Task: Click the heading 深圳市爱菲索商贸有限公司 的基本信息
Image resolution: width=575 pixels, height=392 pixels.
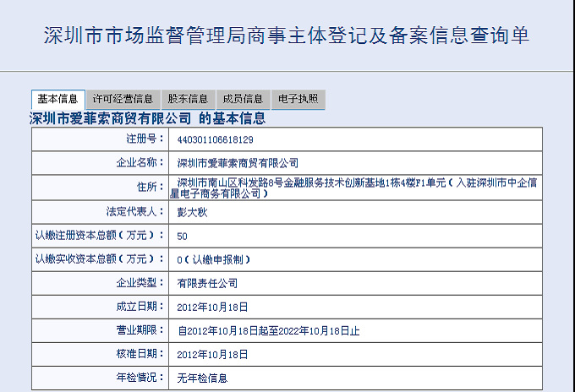Action: 148,118
